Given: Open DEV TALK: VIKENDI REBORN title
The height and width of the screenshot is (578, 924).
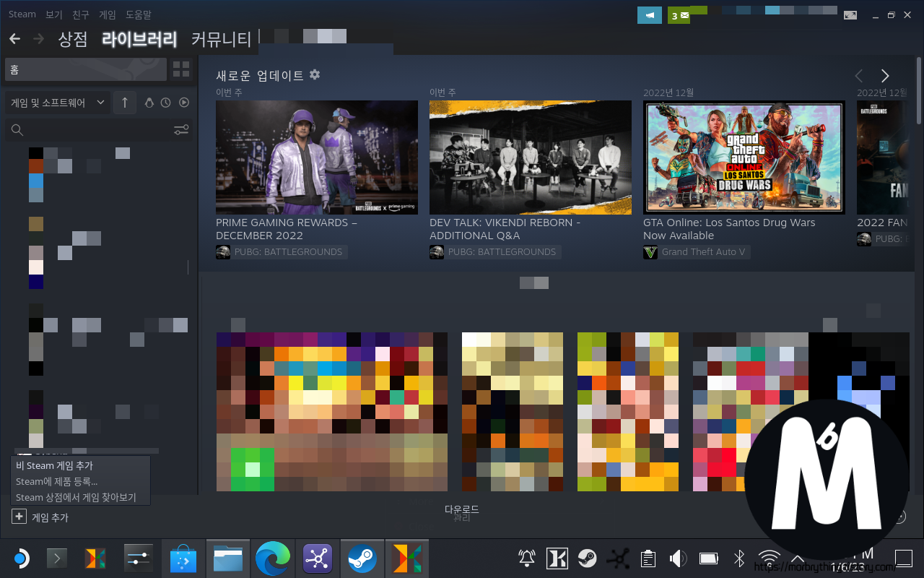Looking at the screenshot, I should coord(505,229).
